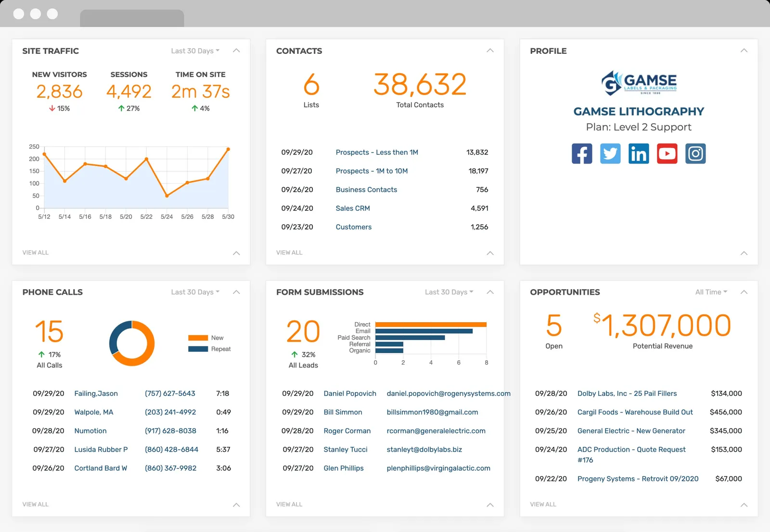
Task: Collapse the Contacts panel header chevron
Action: pos(490,51)
